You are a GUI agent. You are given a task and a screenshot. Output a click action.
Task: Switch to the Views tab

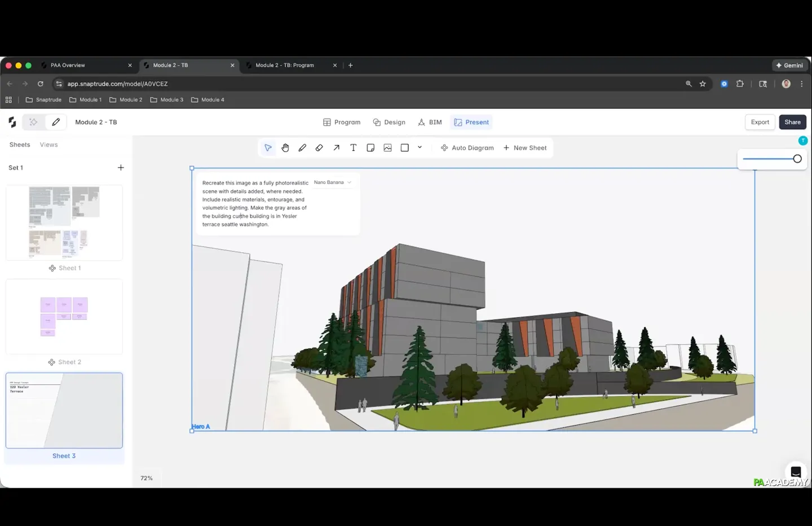tap(48, 145)
